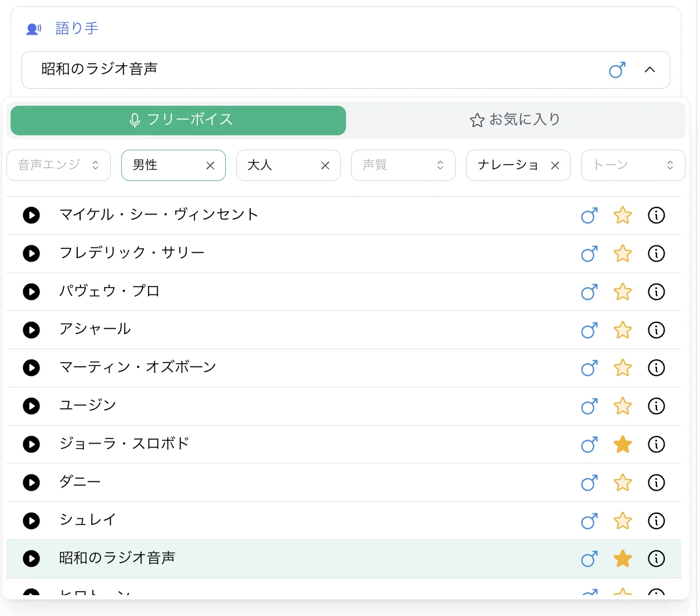The width and height of the screenshot is (700, 616).
Task: Open the 音声エンジン filter dropdown
Action: [x=59, y=165]
